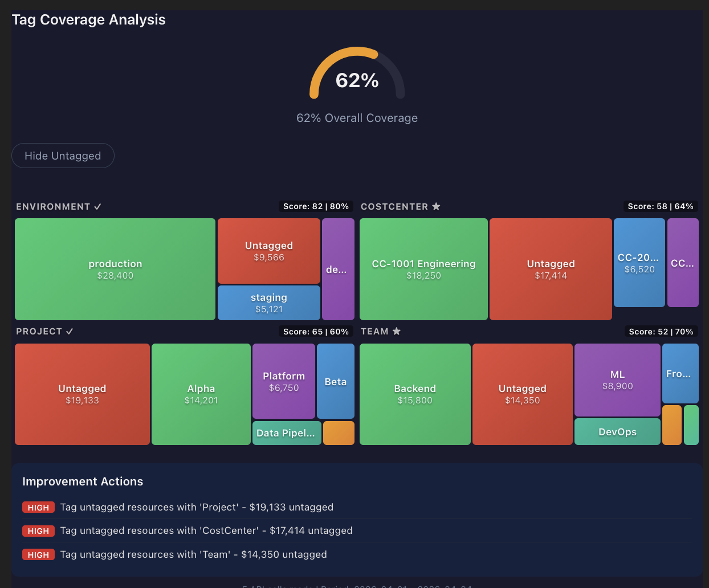
Task: Click the ENVIRONMENT section heading
Action: [53, 207]
